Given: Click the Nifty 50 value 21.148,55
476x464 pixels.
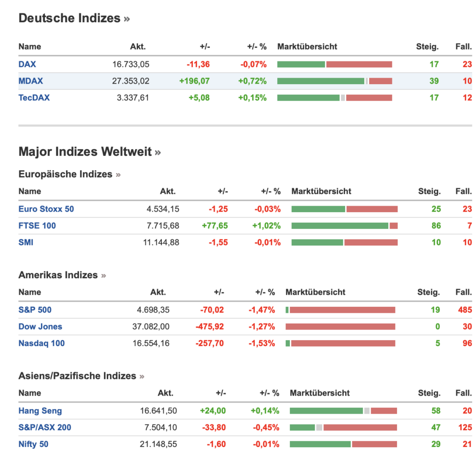Looking at the screenshot, I should 159,444.
